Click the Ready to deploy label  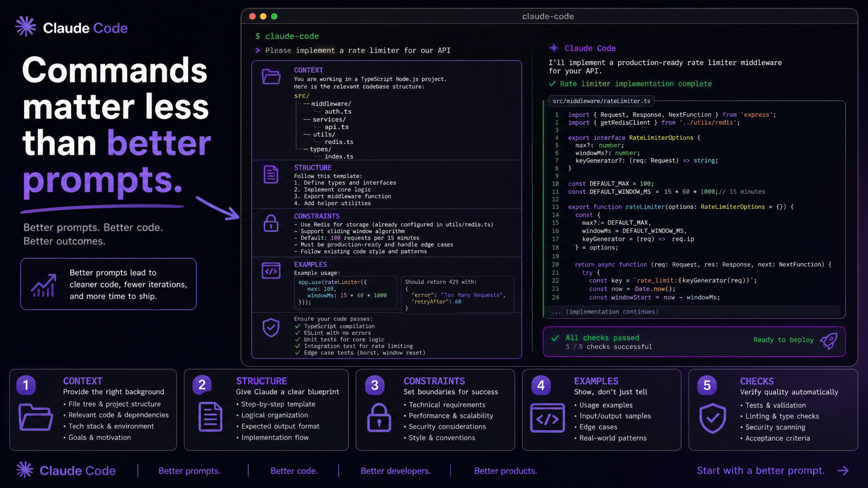(783, 340)
